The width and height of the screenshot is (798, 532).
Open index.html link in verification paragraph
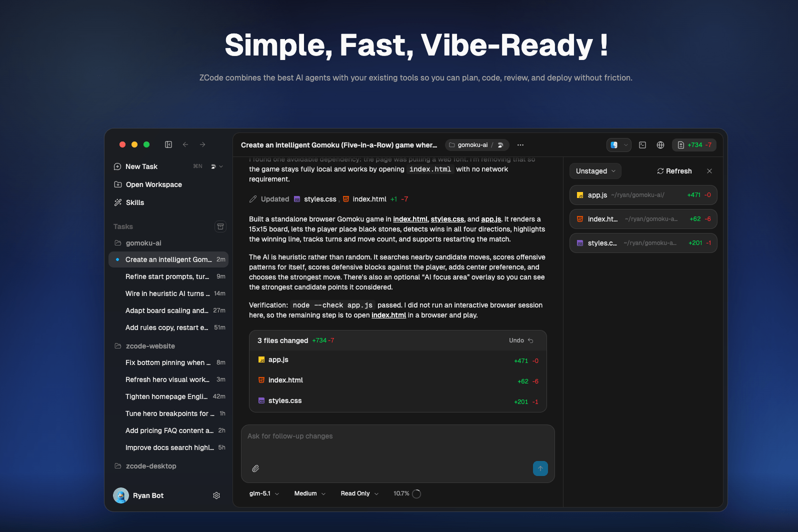coord(388,315)
